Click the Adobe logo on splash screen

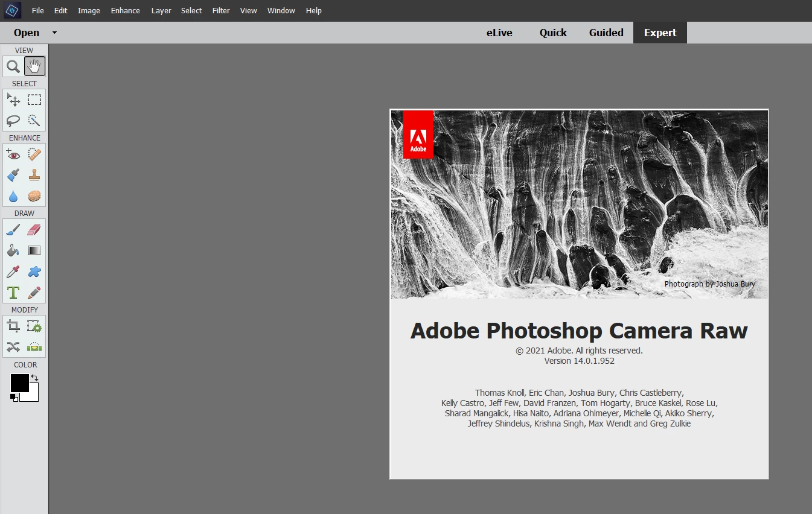[418, 135]
